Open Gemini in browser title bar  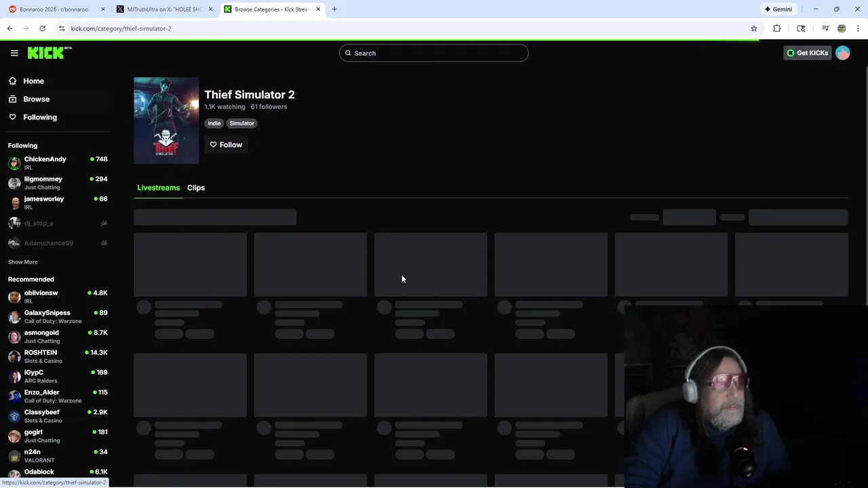(x=778, y=9)
